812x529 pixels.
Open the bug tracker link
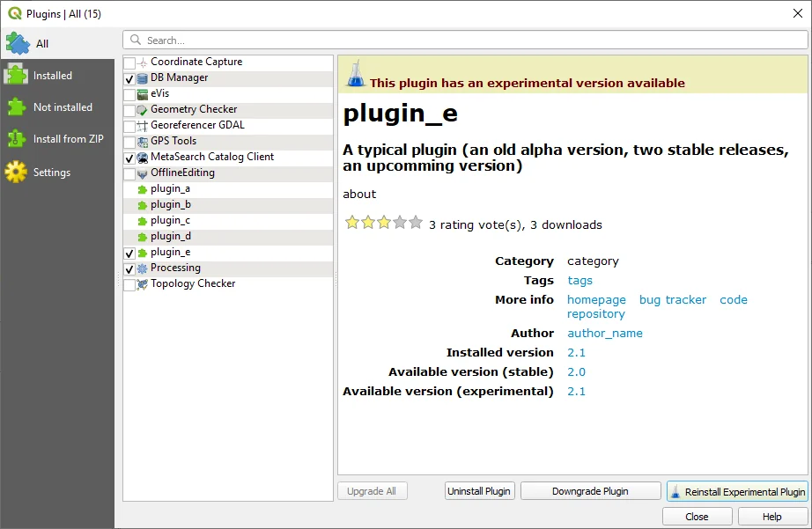pyautogui.click(x=673, y=300)
